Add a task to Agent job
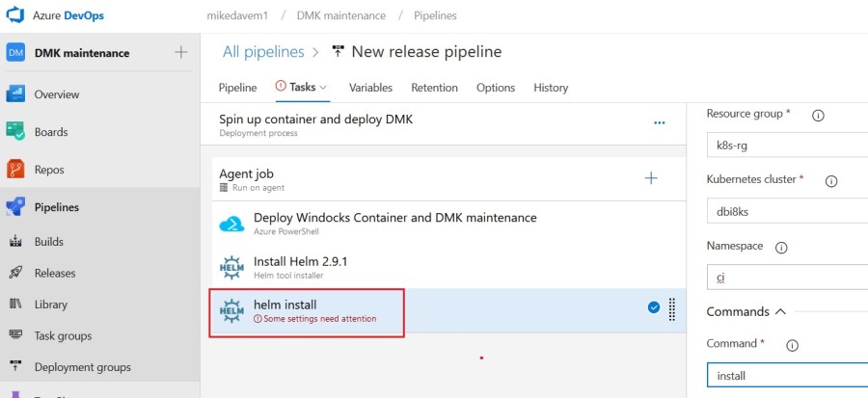868x398 pixels. coord(651,177)
